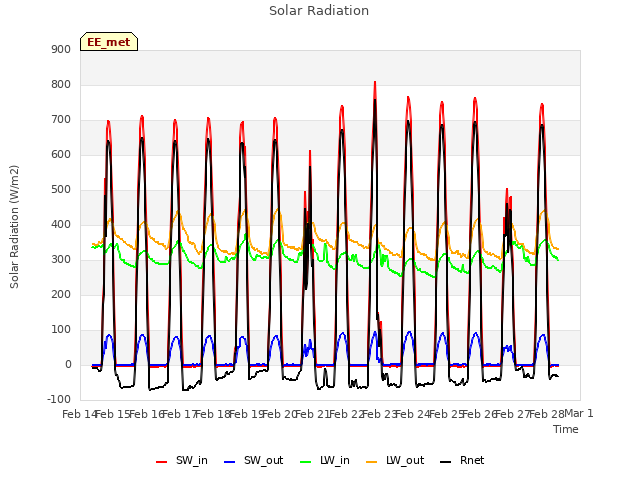Click the 300 y-axis tick label
Screen dimensions: 640x480
pos(61,260)
